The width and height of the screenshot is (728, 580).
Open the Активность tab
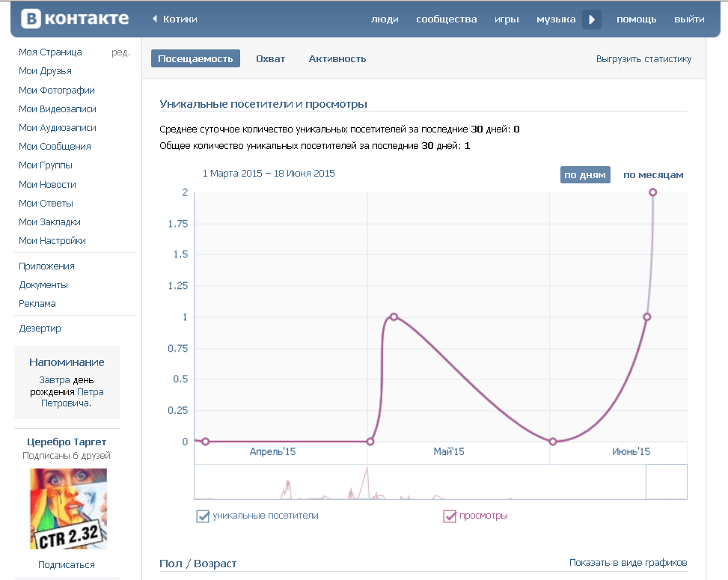tap(337, 58)
